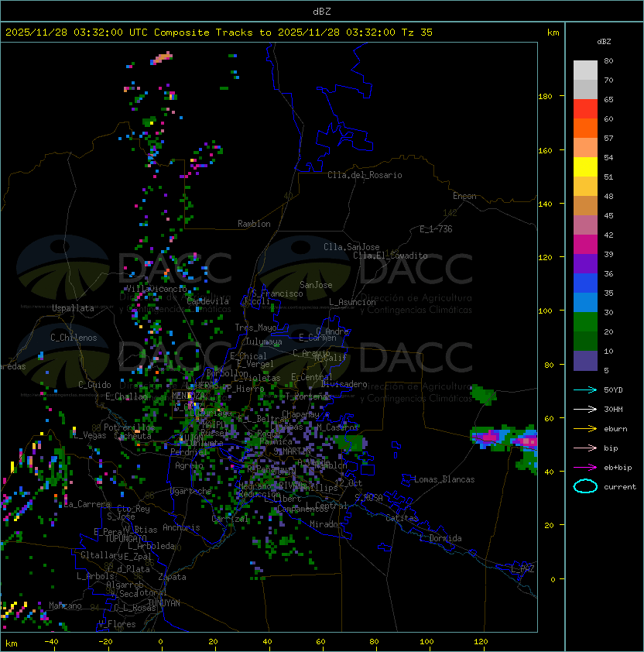Image resolution: width=644 pixels, height=652 pixels.
Task: Choose the gold 48-51 dBZ swatch
Action: (x=585, y=187)
